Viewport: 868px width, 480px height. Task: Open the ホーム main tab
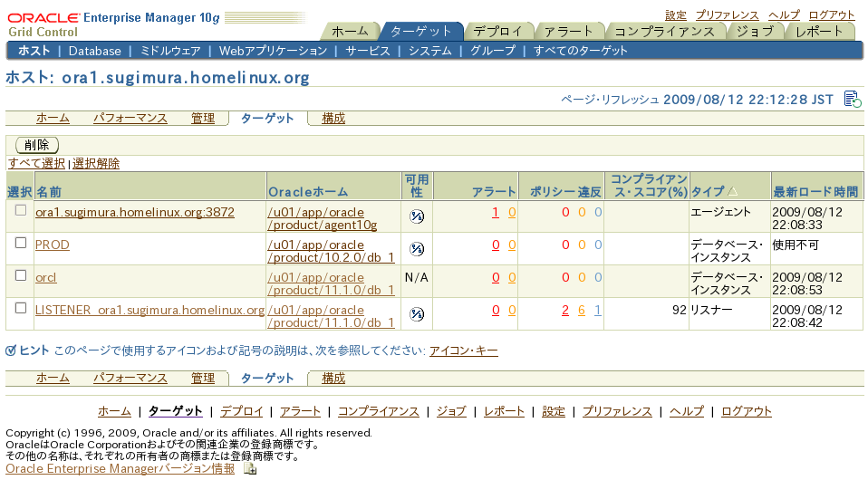(x=350, y=32)
